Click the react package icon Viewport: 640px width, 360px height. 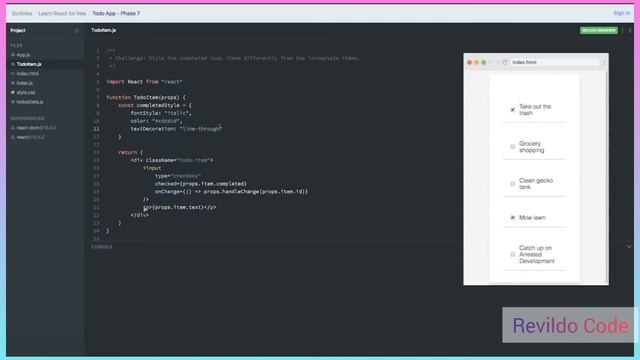[x=13, y=137]
